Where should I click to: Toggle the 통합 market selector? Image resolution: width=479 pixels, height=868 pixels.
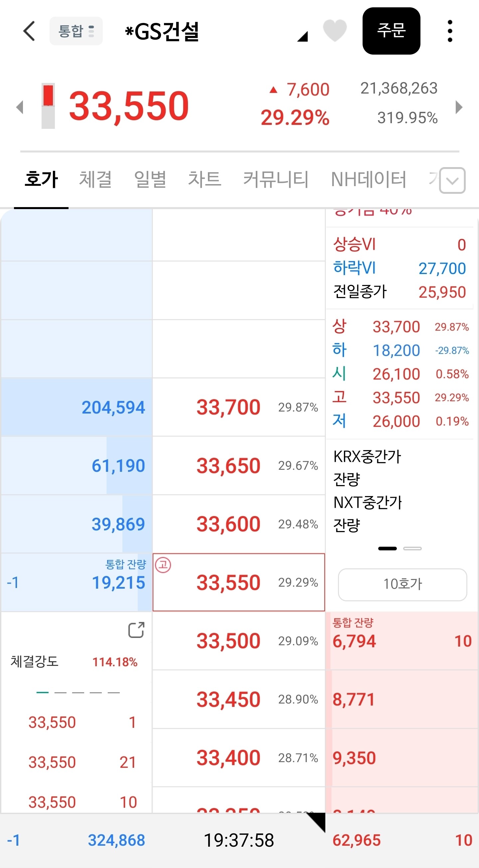click(76, 31)
